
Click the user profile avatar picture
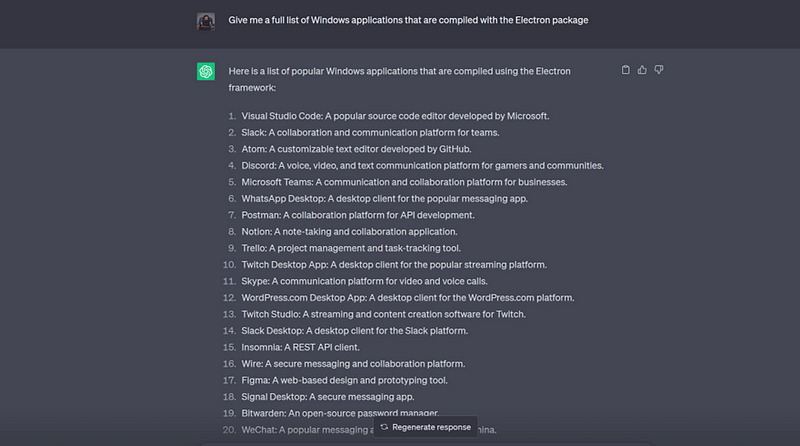point(206,21)
